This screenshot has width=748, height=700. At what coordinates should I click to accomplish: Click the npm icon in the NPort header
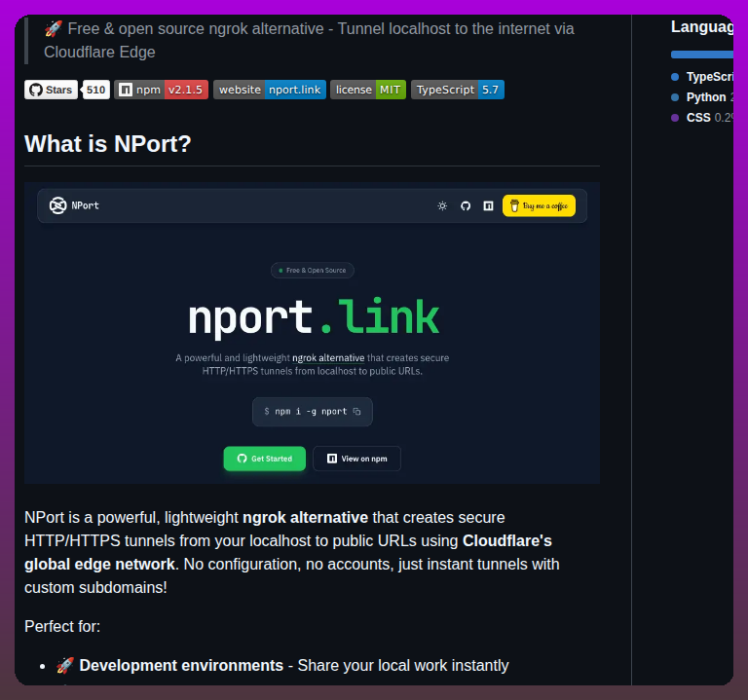point(488,206)
